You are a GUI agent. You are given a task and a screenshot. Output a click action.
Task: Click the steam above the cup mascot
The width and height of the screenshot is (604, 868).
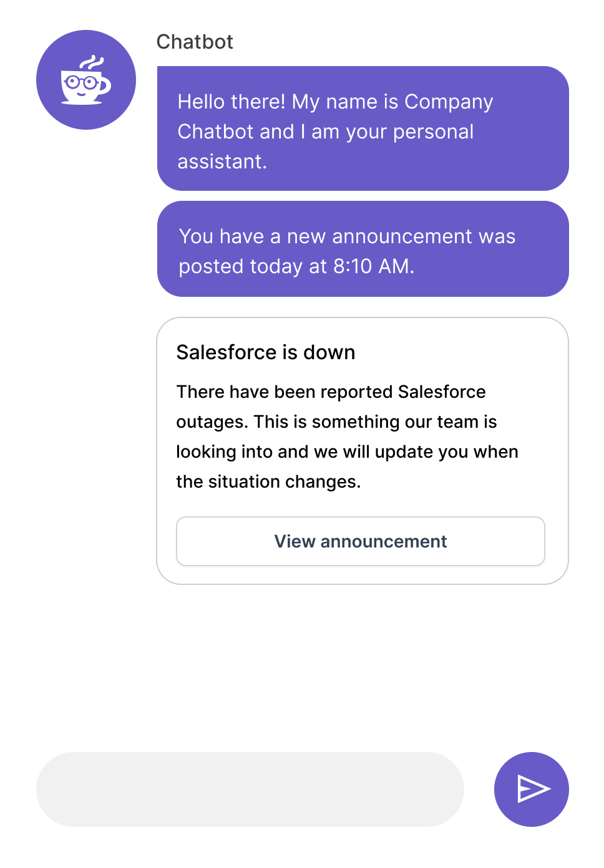point(92,63)
